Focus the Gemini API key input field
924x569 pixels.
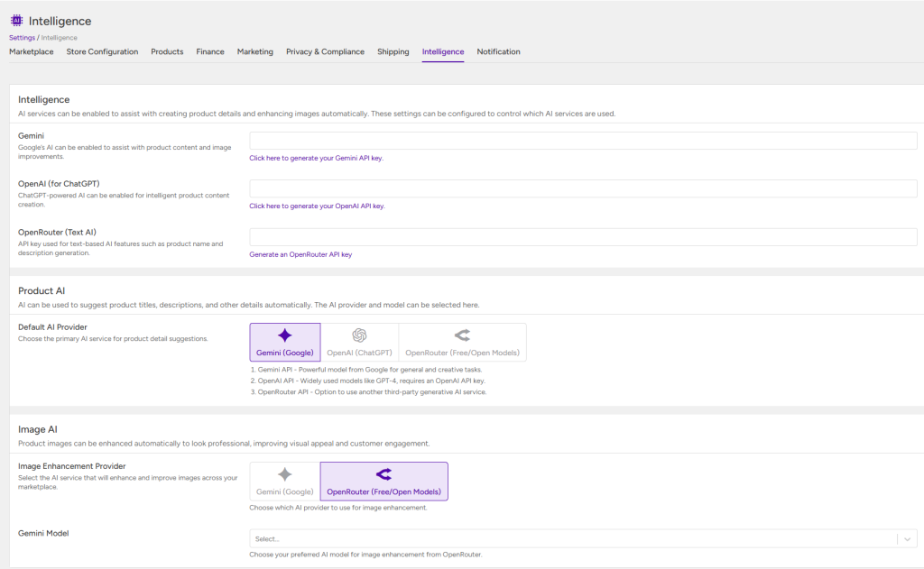click(x=583, y=141)
